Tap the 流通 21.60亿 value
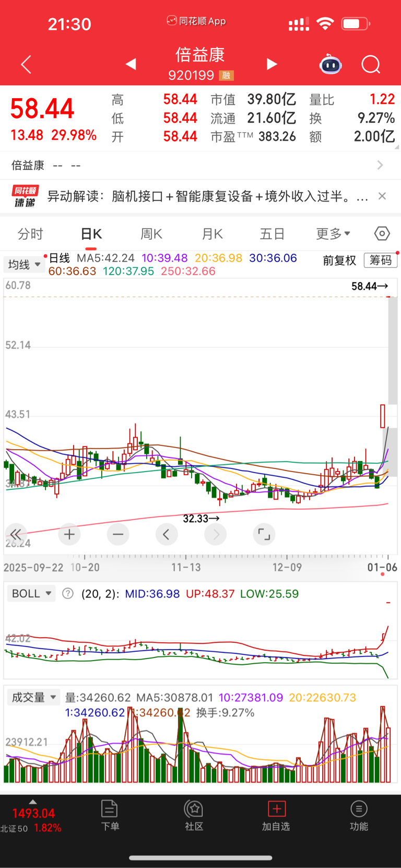This screenshot has width=401, height=868. pos(272,118)
